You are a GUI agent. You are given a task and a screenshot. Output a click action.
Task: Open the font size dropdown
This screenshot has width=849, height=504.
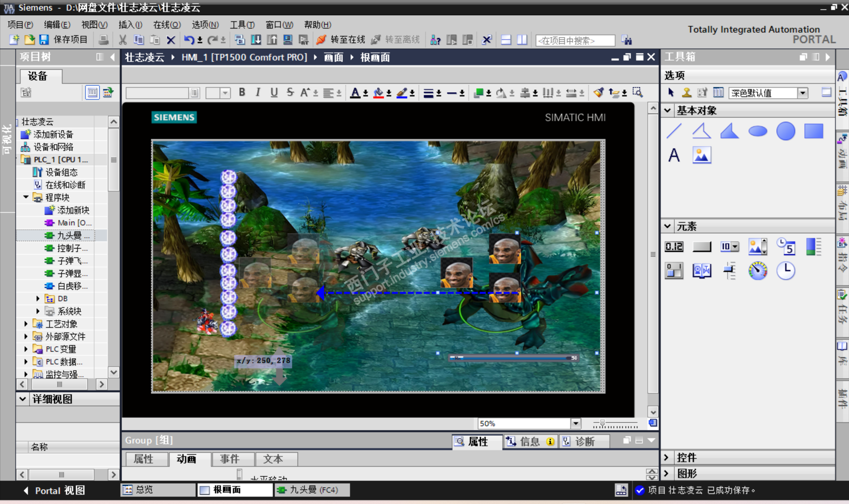225,93
